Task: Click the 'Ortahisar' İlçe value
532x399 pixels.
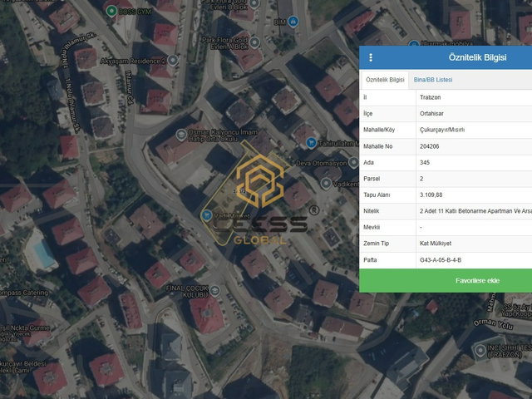Action: (x=431, y=113)
